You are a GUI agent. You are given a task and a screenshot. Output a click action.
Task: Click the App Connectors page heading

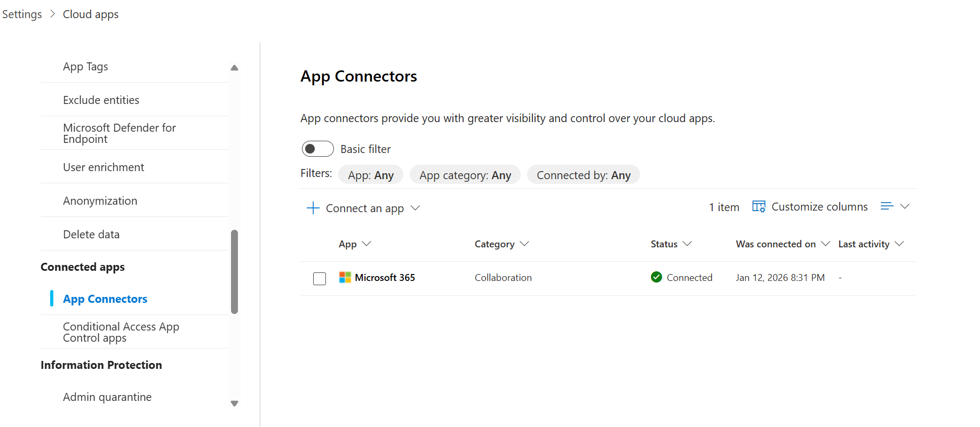click(x=358, y=76)
